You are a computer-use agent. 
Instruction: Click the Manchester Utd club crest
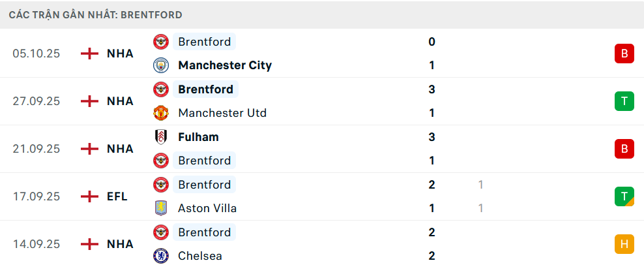[x=160, y=113]
